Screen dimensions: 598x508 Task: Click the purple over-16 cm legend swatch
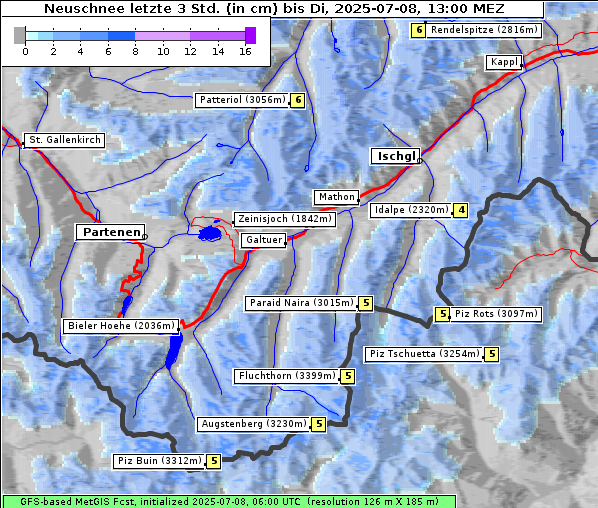point(251,35)
